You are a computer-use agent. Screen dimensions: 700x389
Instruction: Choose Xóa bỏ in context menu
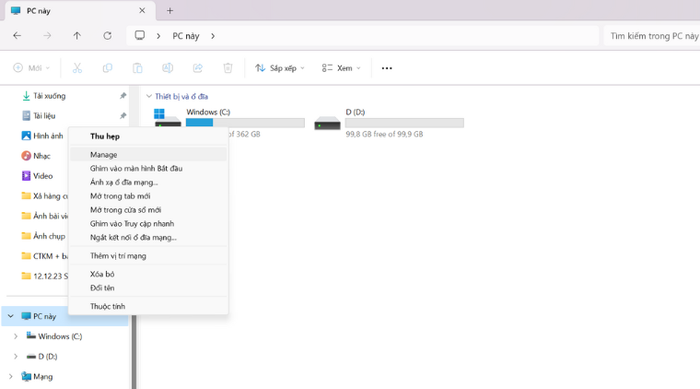pyautogui.click(x=148, y=274)
